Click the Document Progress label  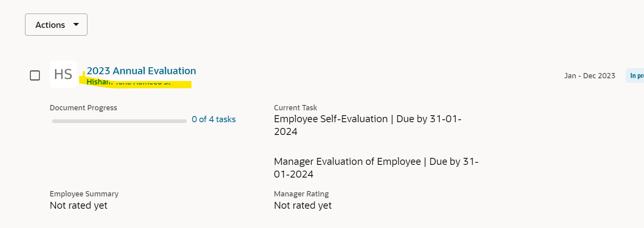pyautogui.click(x=83, y=107)
